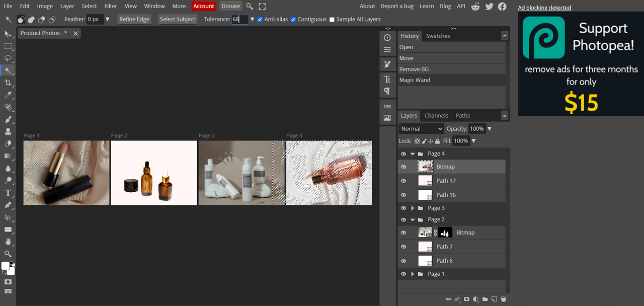Open the CSS side panel
Screen dimensions: 644x306
tap(387, 106)
